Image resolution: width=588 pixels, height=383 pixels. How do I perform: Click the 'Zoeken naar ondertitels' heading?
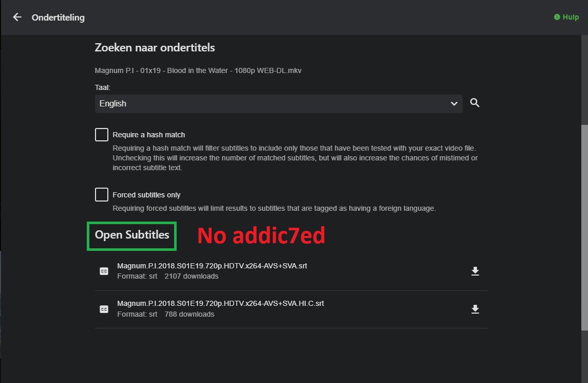pyautogui.click(x=155, y=48)
